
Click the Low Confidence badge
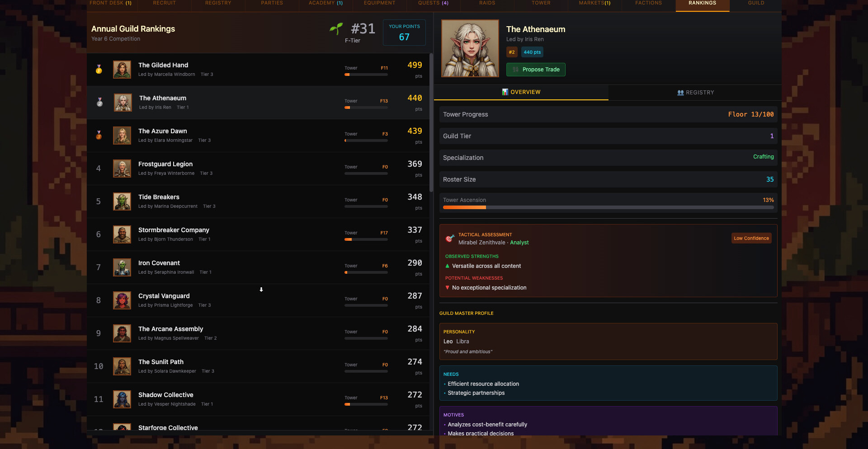tap(751, 238)
